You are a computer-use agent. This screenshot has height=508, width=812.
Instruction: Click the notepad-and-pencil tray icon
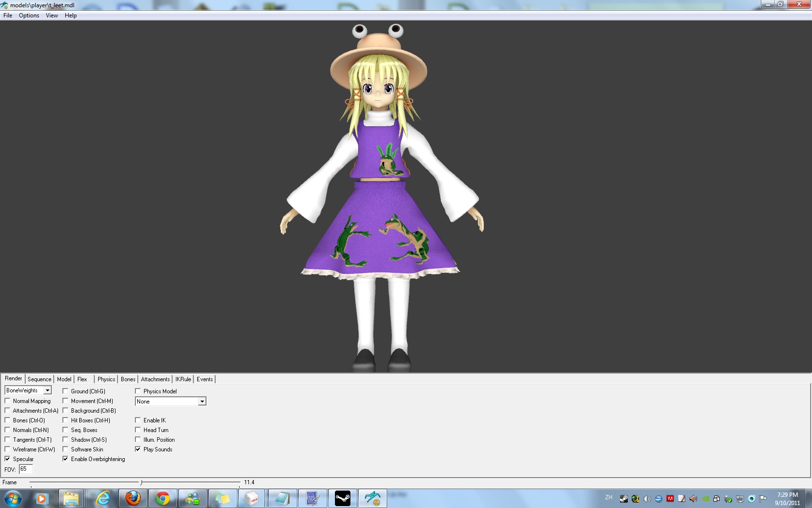coord(682,499)
